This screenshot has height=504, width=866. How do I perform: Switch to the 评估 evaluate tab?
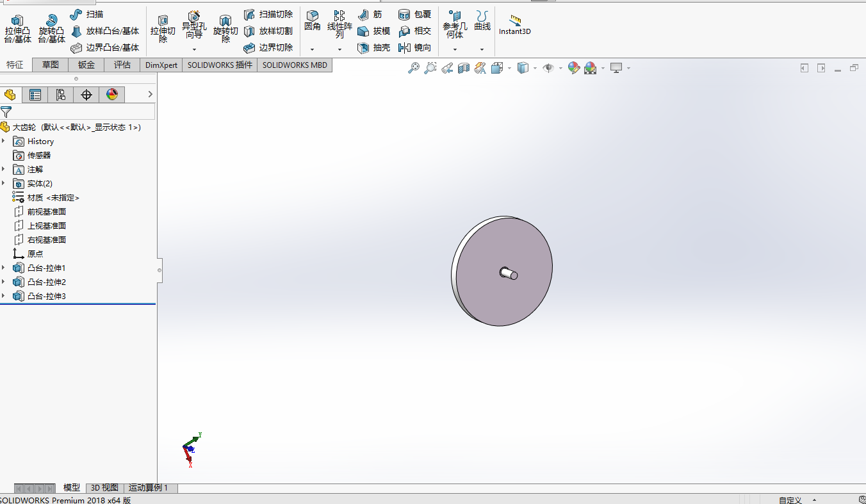(122, 65)
